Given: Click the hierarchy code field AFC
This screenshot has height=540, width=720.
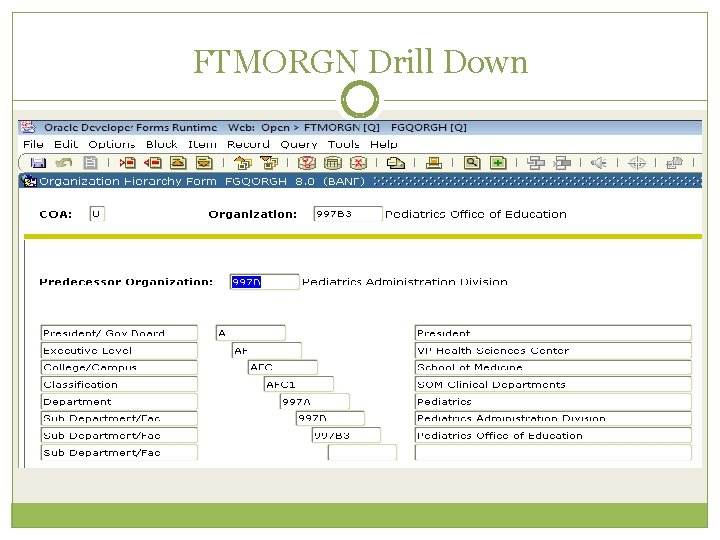Looking at the screenshot, I should coord(283,367).
